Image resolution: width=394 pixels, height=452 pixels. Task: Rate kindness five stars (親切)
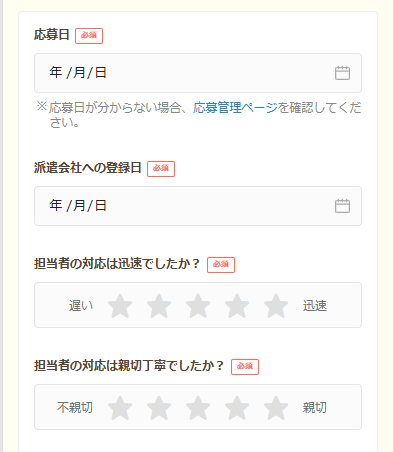tap(276, 408)
